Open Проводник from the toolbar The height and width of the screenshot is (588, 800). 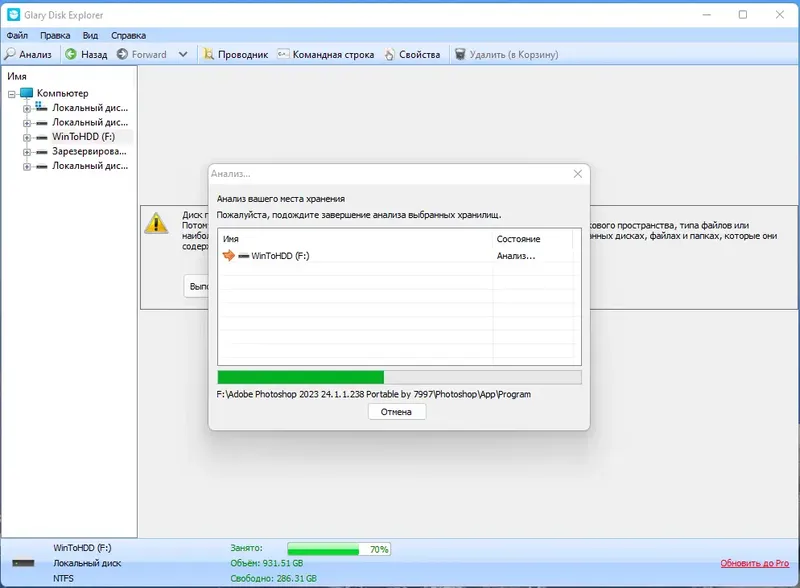click(x=236, y=54)
